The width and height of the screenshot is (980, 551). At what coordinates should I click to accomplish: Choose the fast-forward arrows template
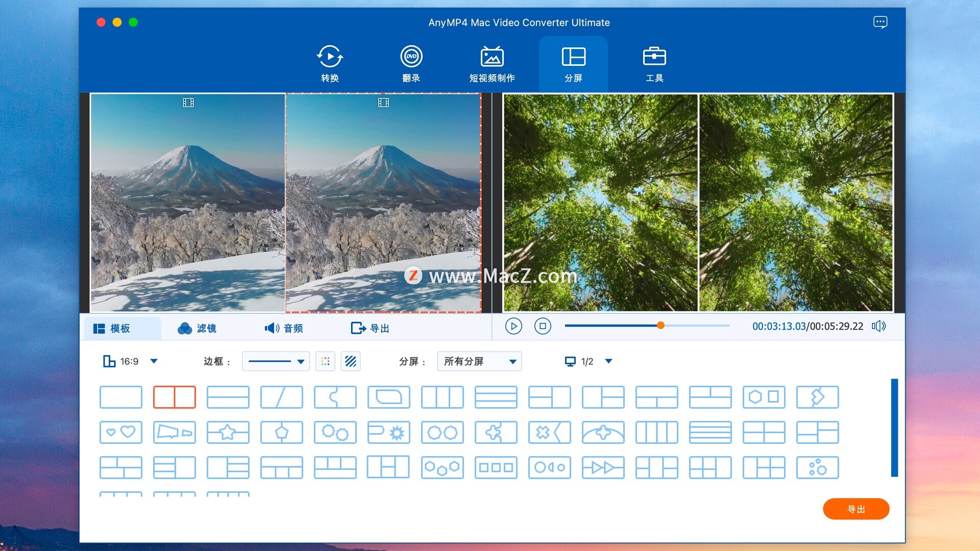coord(603,467)
